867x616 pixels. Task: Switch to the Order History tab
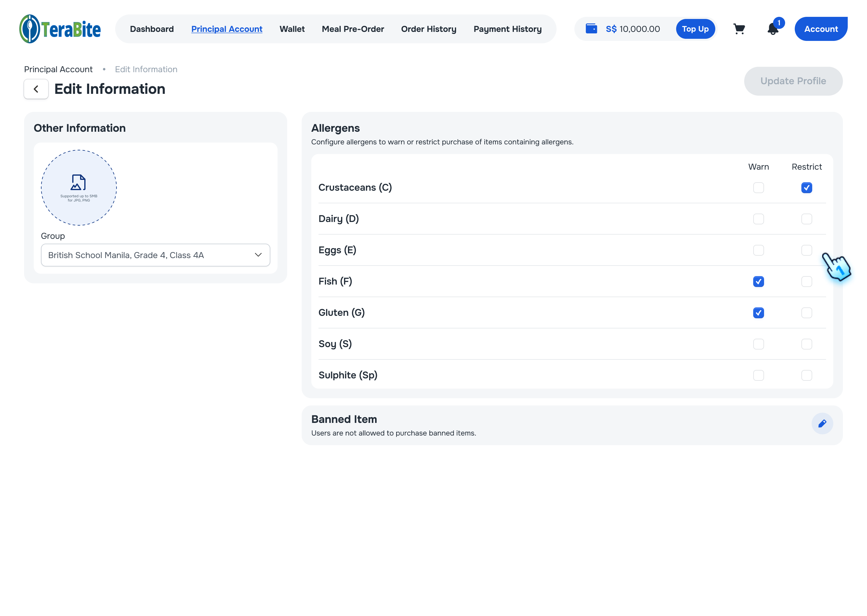point(429,29)
